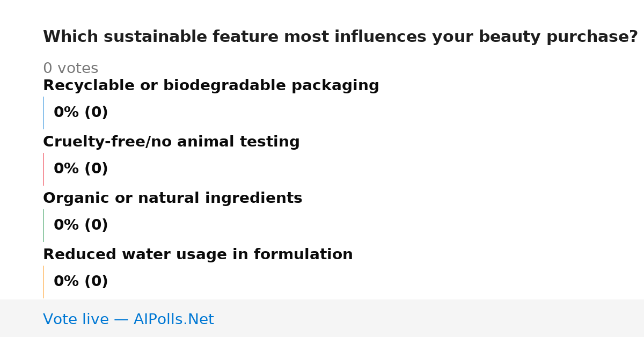The width and height of the screenshot is (644, 337).
Task: Click 'AIPolls.Net' text in footer
Action: [173, 320]
